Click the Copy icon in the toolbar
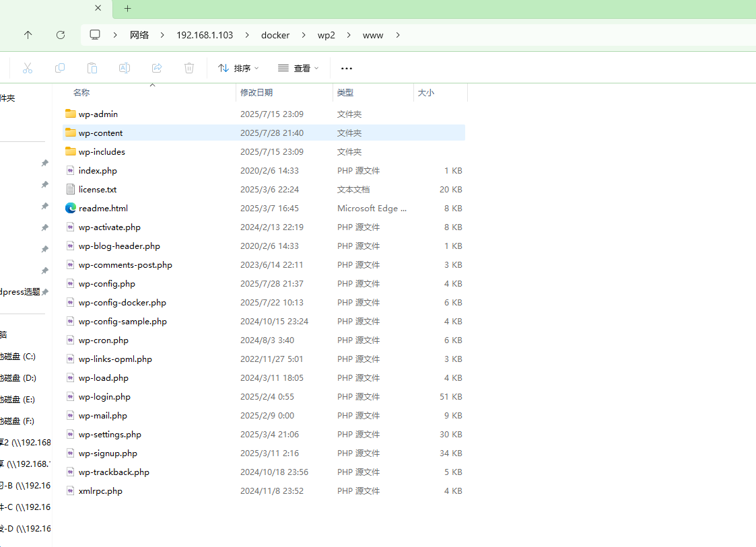This screenshot has width=756, height=547. point(60,68)
